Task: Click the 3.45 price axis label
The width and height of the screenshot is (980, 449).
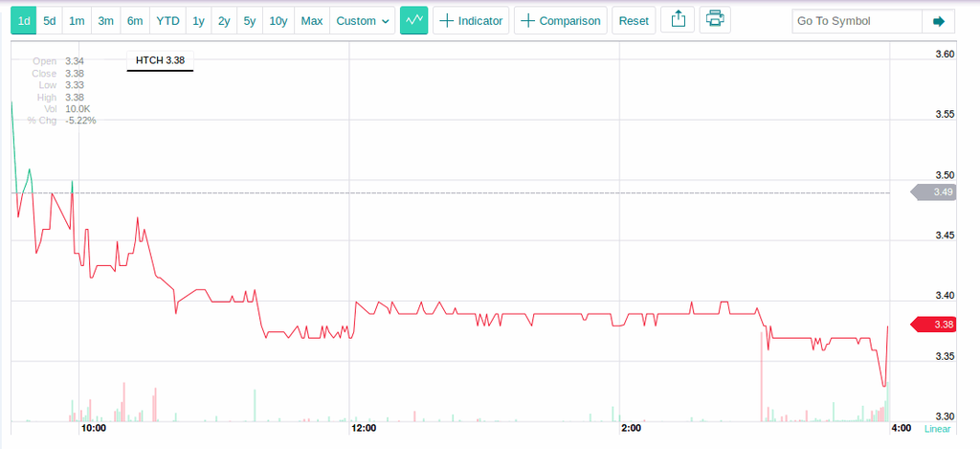Action: [x=945, y=236]
